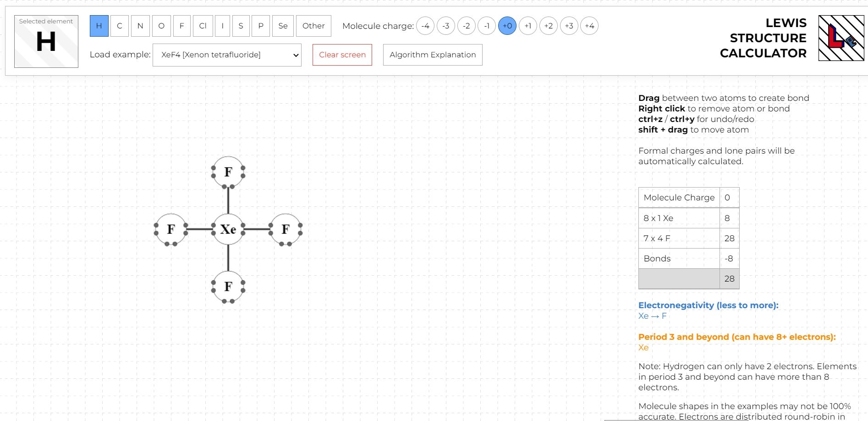Set molecule charge to +1
Viewport: 868px width, 421px height.
click(527, 26)
